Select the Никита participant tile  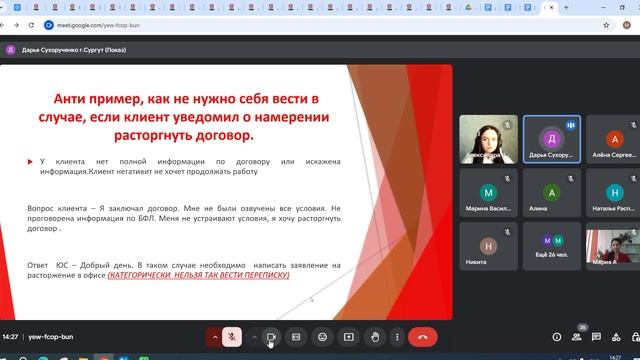488,246
